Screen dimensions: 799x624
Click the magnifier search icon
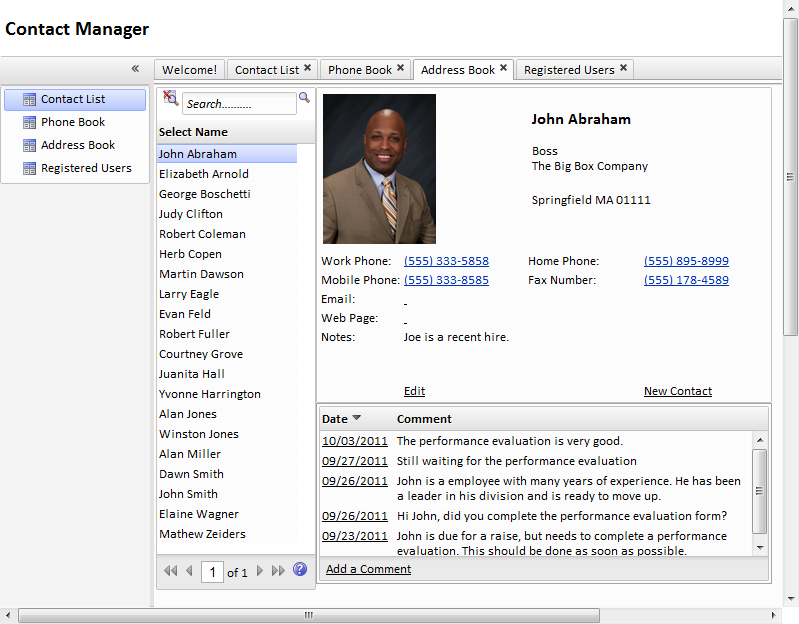click(304, 97)
